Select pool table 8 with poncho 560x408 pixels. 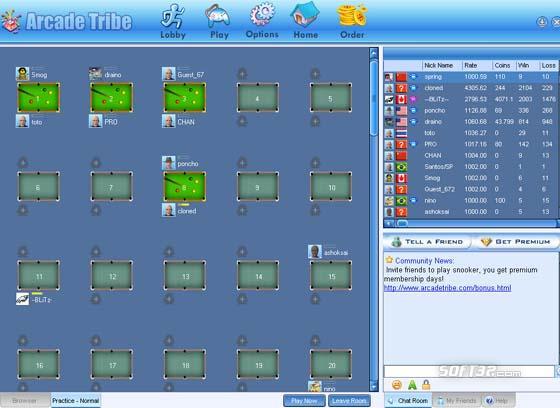[185, 187]
